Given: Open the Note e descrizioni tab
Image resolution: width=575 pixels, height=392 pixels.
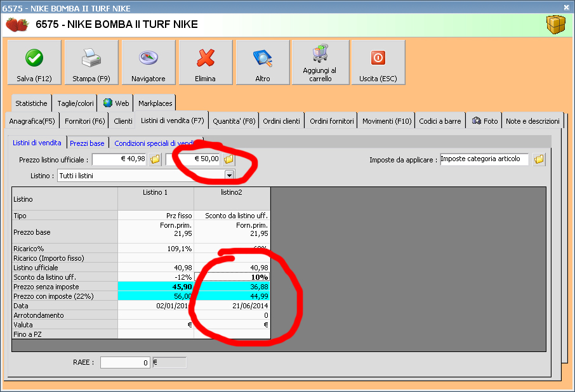Looking at the screenshot, I should pyautogui.click(x=532, y=121).
